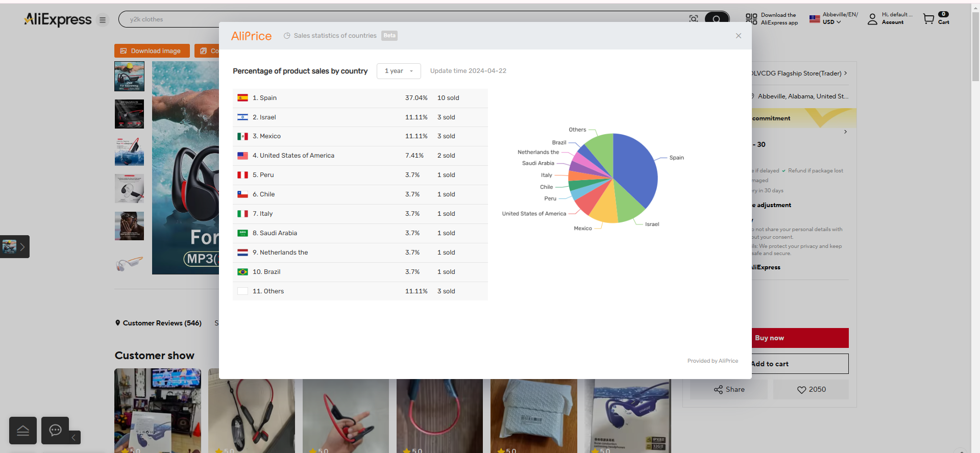Open first customer show photo
This screenshot has width=980, height=453.
click(158, 411)
